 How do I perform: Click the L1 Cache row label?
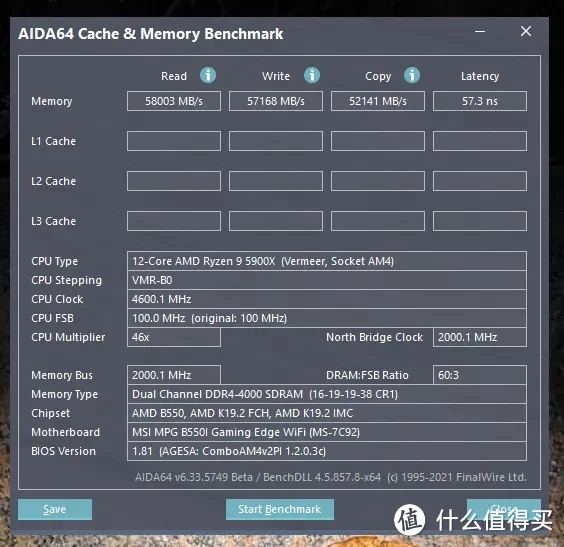54,141
